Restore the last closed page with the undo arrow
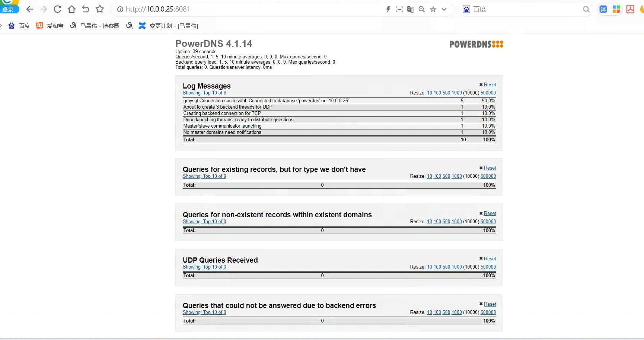 coord(86,9)
